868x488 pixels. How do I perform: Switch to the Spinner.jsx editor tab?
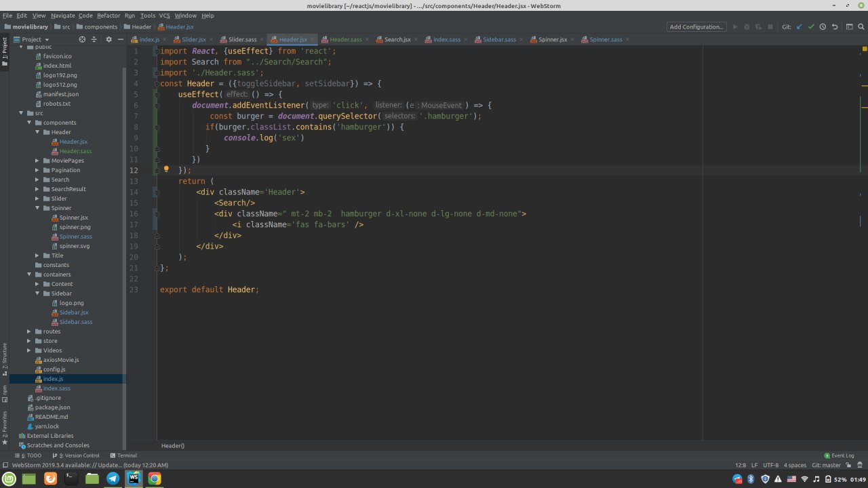(553, 39)
